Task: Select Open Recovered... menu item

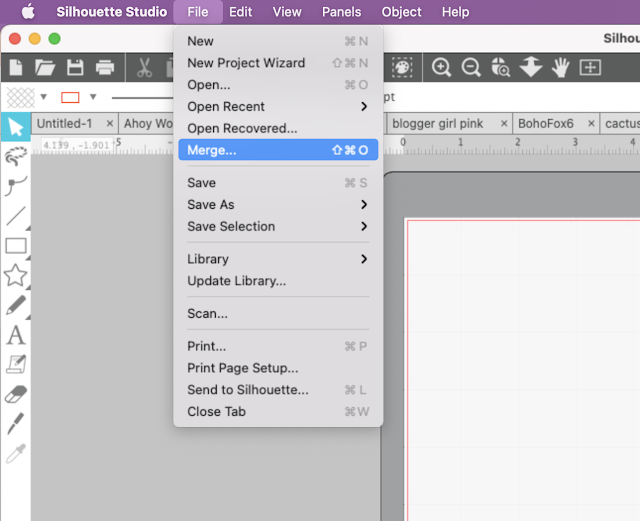Action: pyautogui.click(x=278, y=128)
